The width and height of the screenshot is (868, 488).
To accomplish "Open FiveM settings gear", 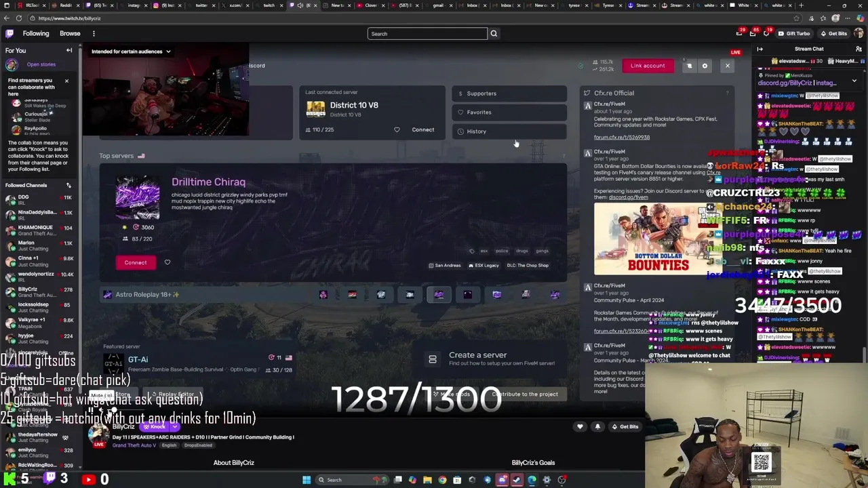I will pyautogui.click(x=705, y=66).
